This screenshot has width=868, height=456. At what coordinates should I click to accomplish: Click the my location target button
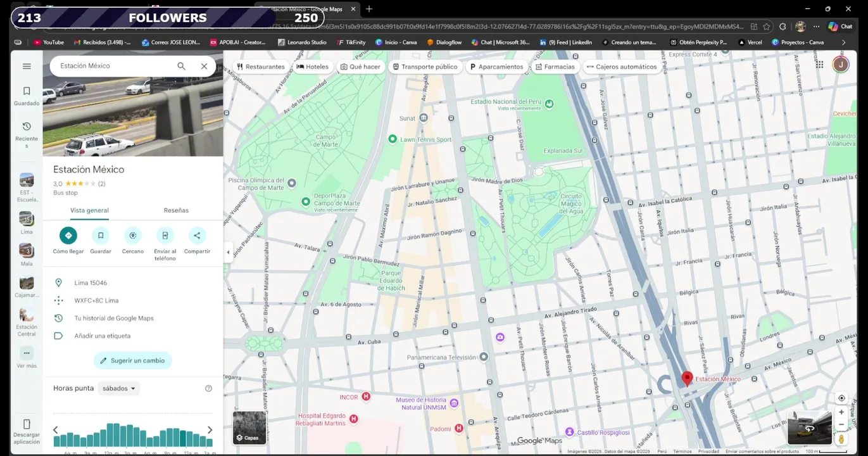click(841, 398)
